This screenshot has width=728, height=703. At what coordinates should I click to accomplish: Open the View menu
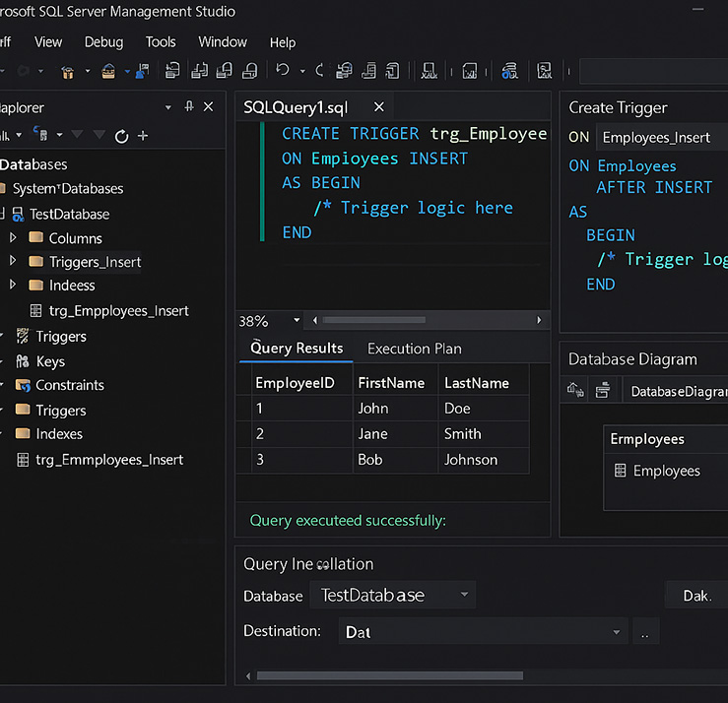tap(48, 42)
